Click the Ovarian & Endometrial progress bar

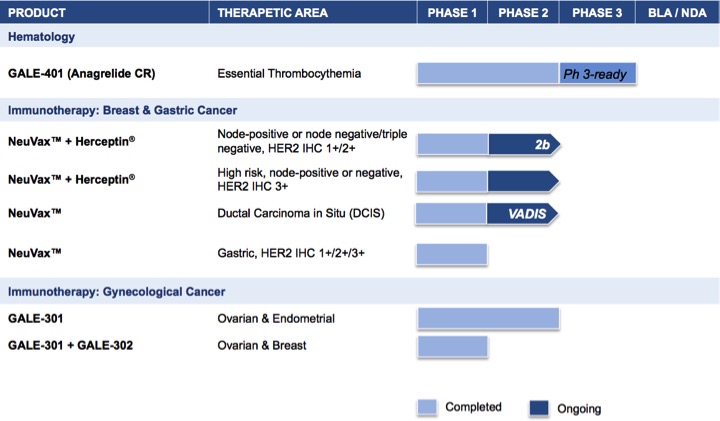(x=488, y=318)
